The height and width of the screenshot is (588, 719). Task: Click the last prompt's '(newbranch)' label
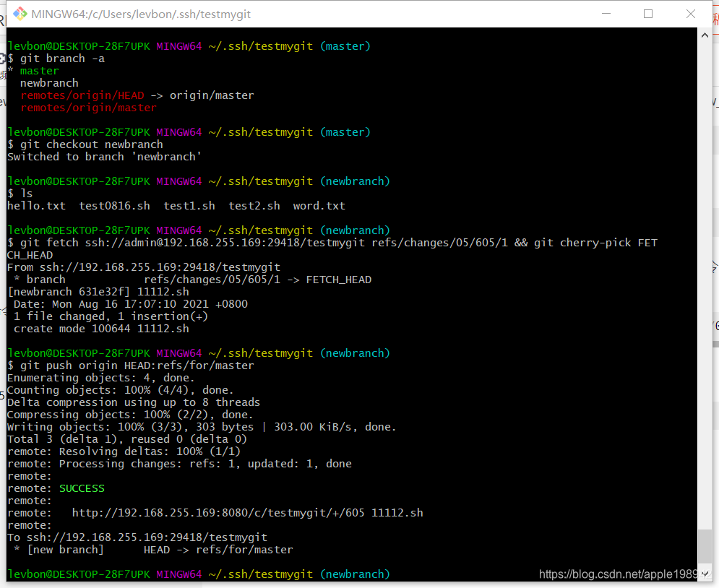point(355,574)
